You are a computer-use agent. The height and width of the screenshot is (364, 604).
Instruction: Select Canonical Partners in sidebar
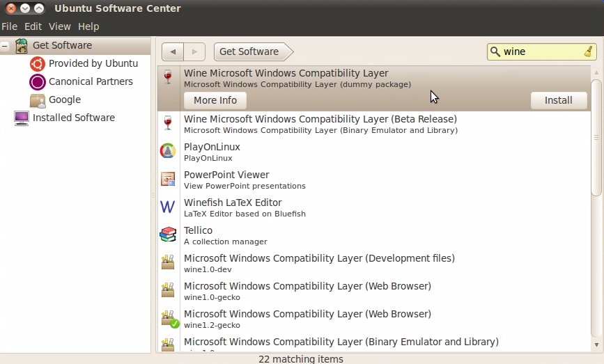pos(91,81)
